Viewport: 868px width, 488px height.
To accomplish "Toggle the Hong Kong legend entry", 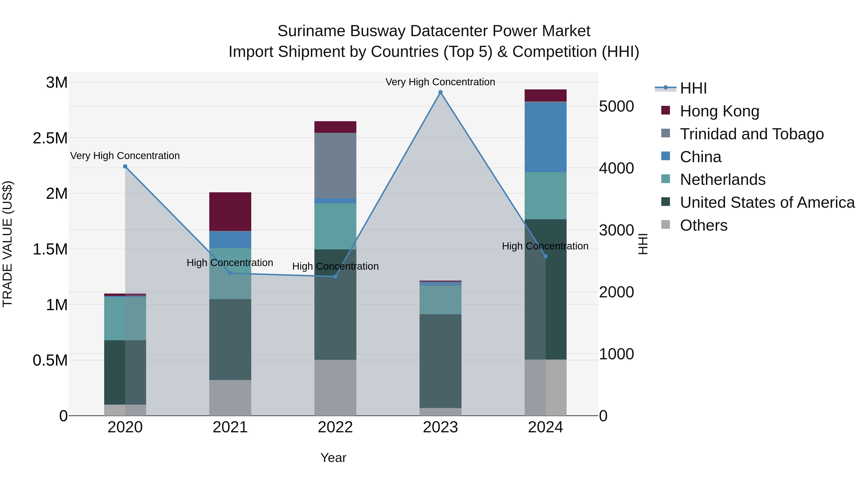I will (710, 111).
